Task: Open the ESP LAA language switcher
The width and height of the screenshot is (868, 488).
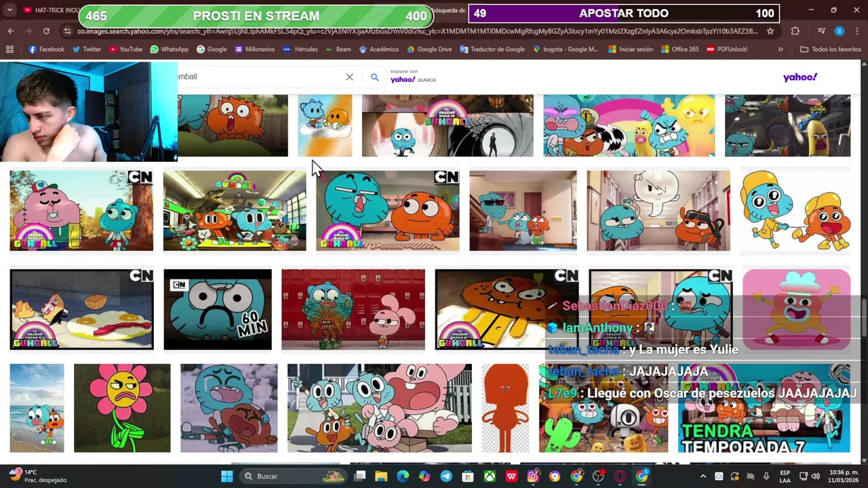Action: [x=785, y=476]
